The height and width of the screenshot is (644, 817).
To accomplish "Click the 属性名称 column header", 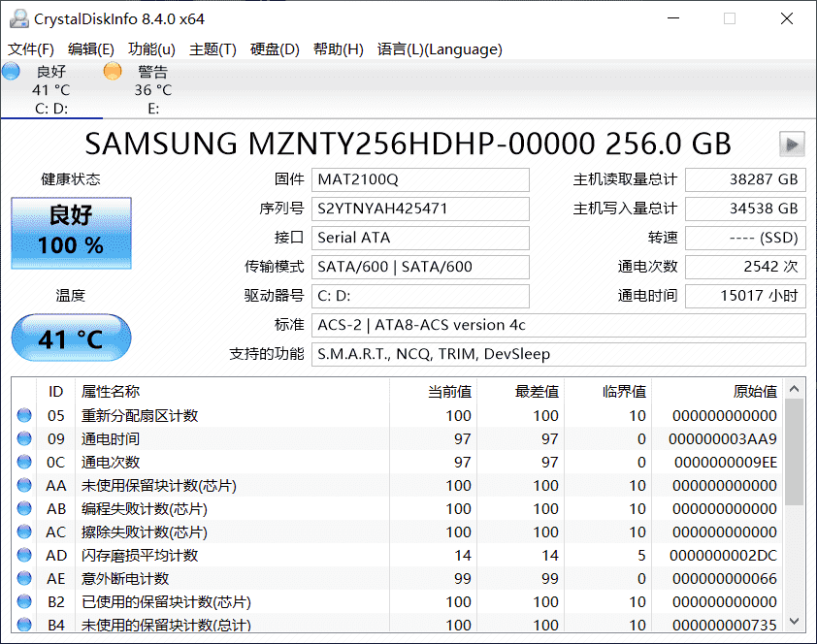I will tap(232, 392).
